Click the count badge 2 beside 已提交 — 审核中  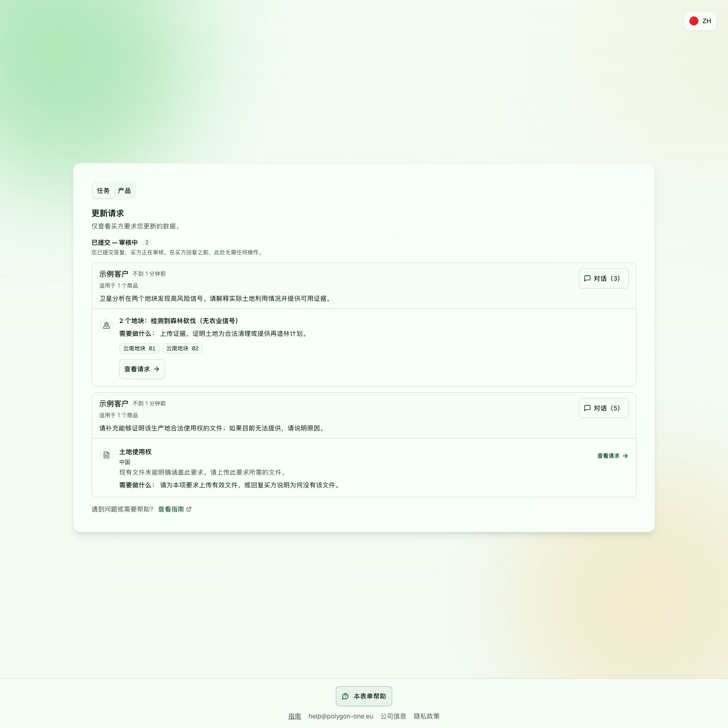point(147,243)
